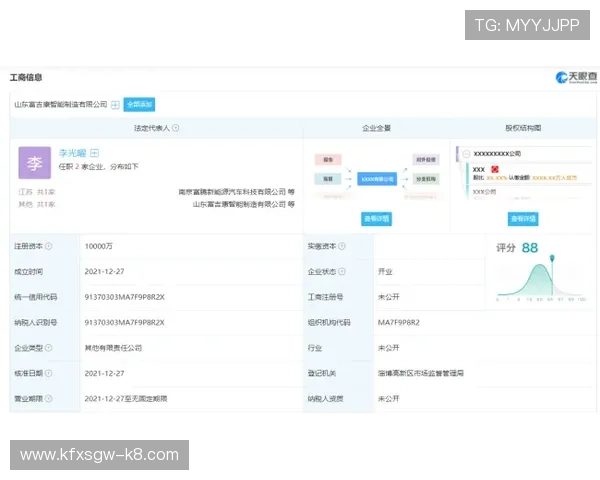Click the 未公开 value beside 行业
Viewport: 600px width, 480px height.
coord(388,348)
